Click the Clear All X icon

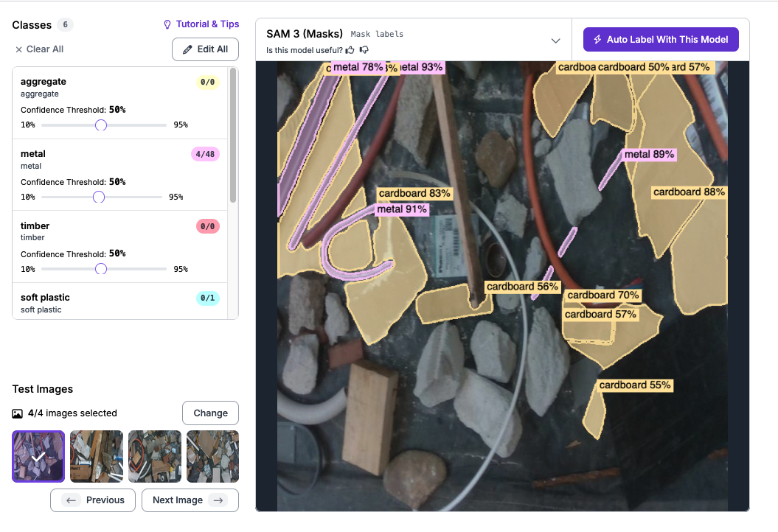[x=18, y=49]
